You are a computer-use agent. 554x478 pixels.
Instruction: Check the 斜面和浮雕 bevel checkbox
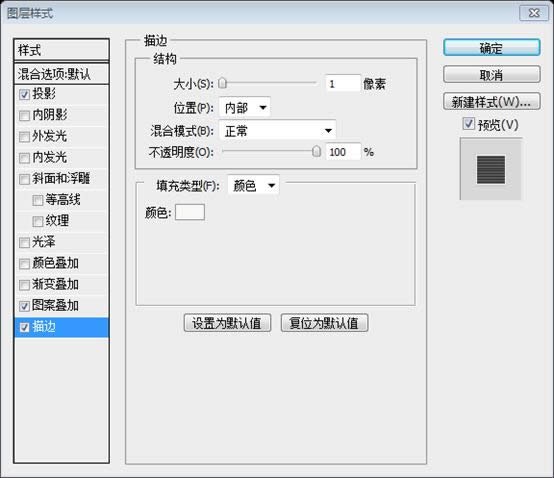(24, 179)
